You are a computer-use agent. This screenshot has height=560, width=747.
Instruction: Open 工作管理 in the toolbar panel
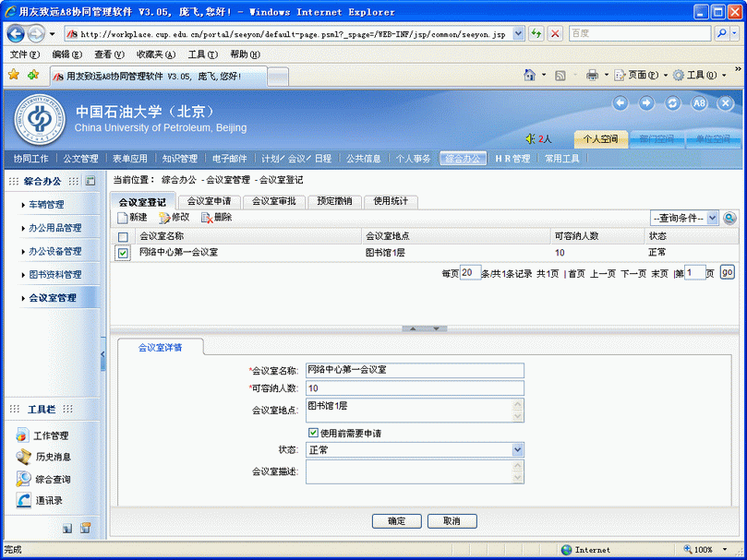point(24,435)
